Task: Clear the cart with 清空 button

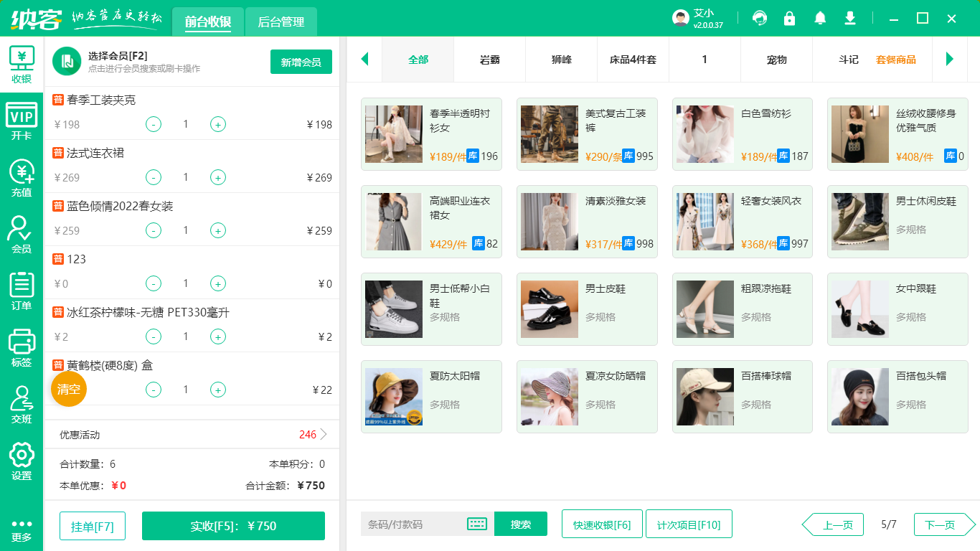Action: point(68,390)
